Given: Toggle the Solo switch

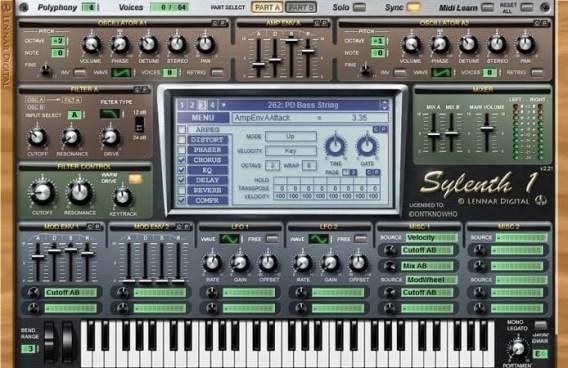Looking at the screenshot, I should coord(360,7).
